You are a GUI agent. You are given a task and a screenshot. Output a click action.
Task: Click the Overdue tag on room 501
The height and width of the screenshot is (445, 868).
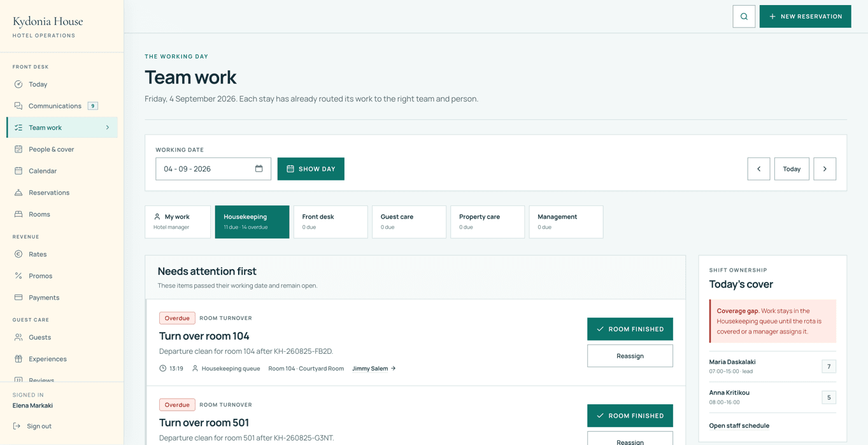tap(177, 405)
